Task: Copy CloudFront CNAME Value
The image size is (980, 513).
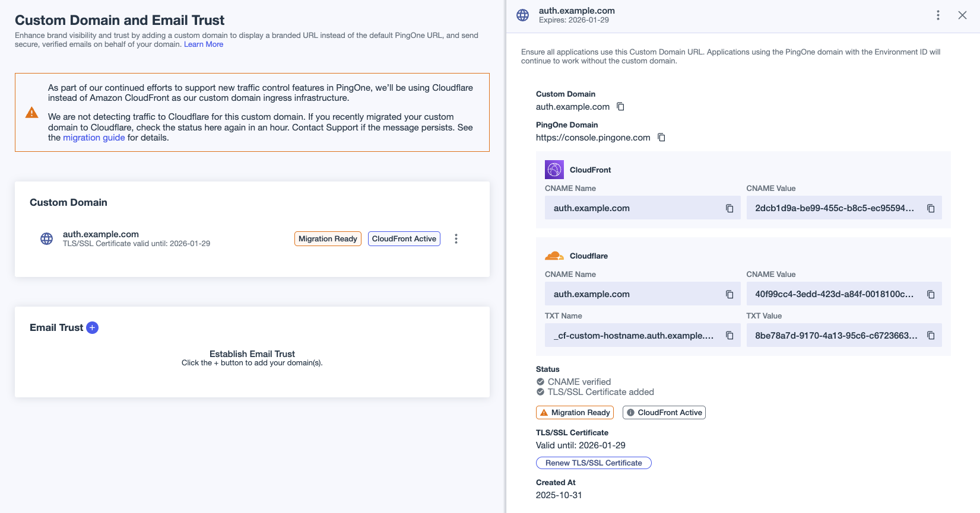Action: (x=931, y=208)
